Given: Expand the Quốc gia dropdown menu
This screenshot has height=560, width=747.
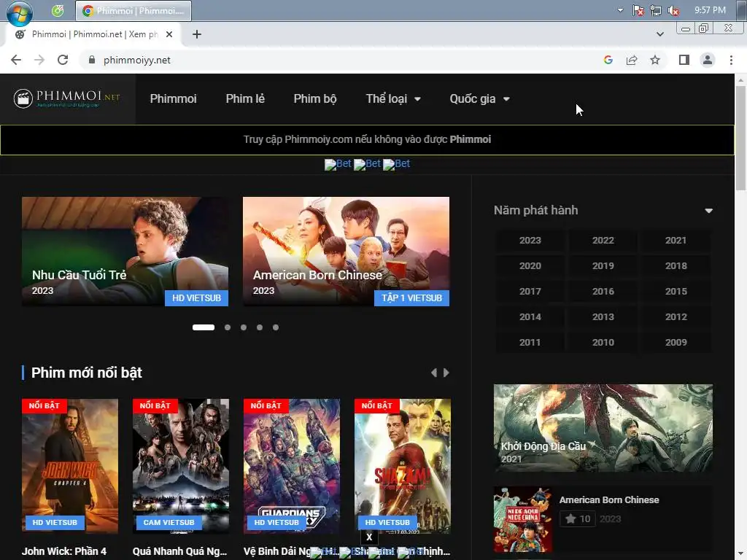Looking at the screenshot, I should pyautogui.click(x=480, y=98).
